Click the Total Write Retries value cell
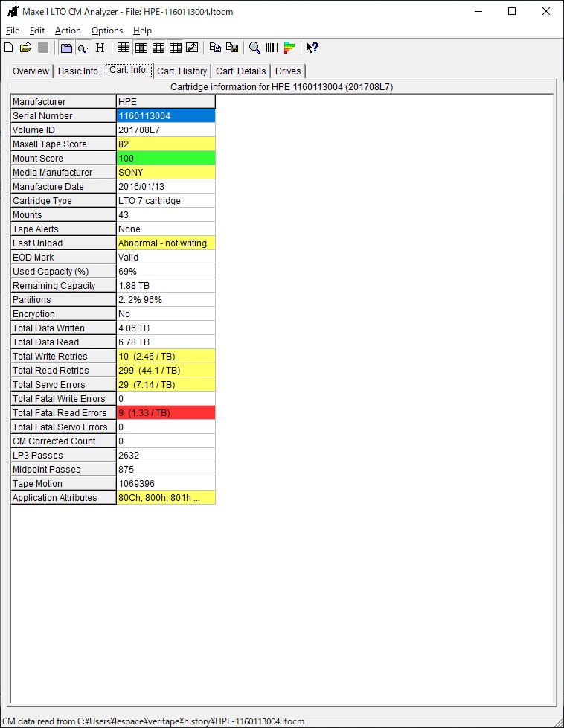This screenshot has width=564, height=728. (x=166, y=357)
